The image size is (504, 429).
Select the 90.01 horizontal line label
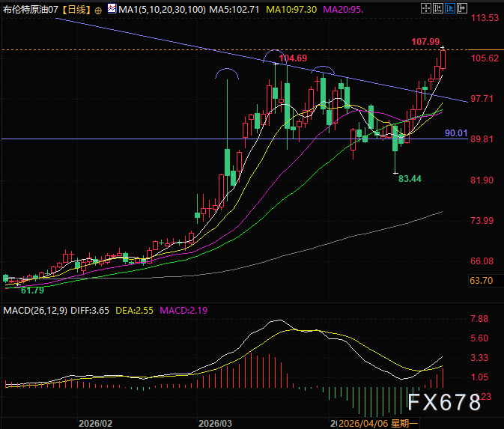[x=456, y=133]
